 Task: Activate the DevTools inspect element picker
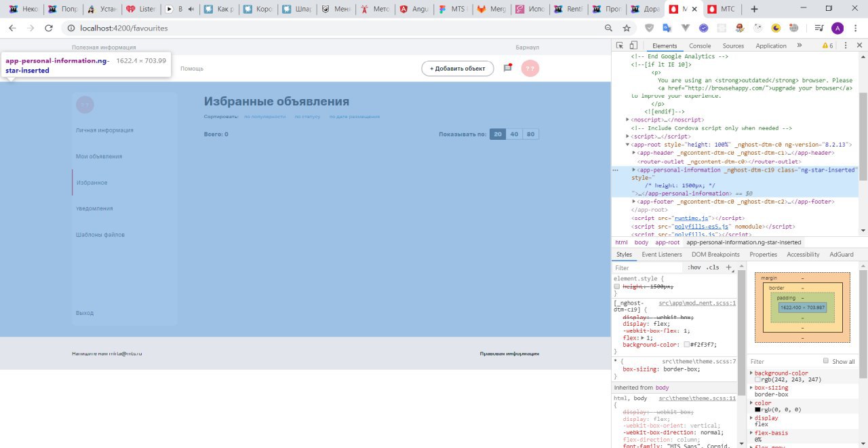pos(620,45)
